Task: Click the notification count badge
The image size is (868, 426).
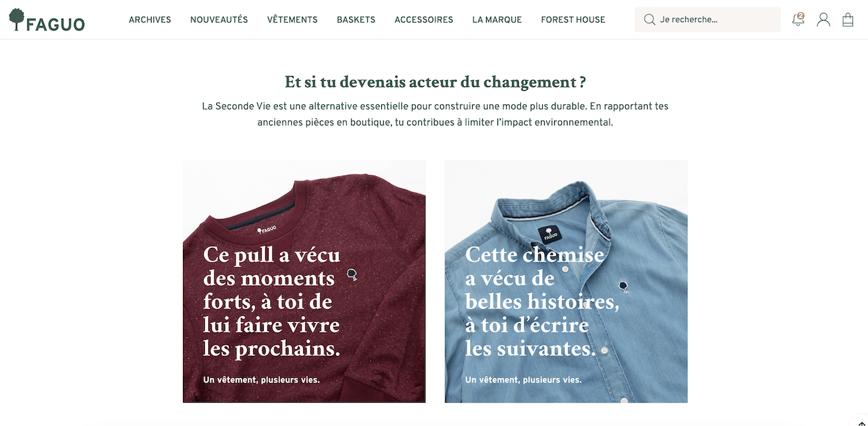Action: point(801,15)
